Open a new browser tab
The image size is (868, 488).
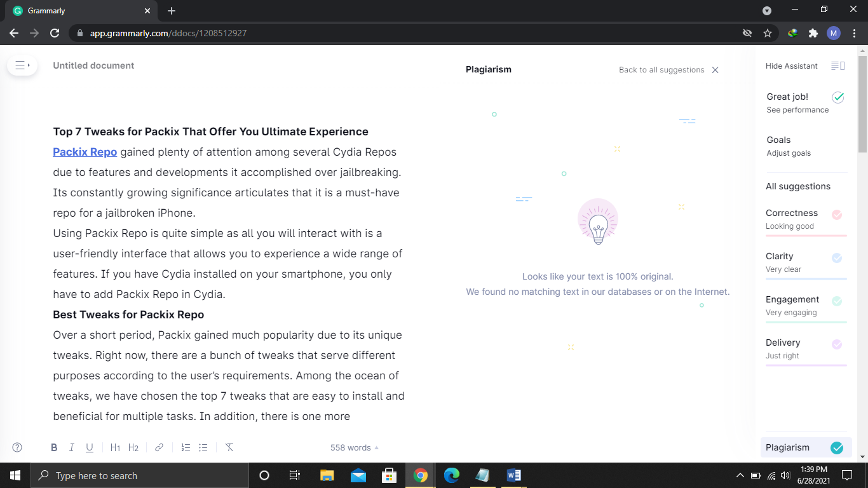[x=172, y=11]
